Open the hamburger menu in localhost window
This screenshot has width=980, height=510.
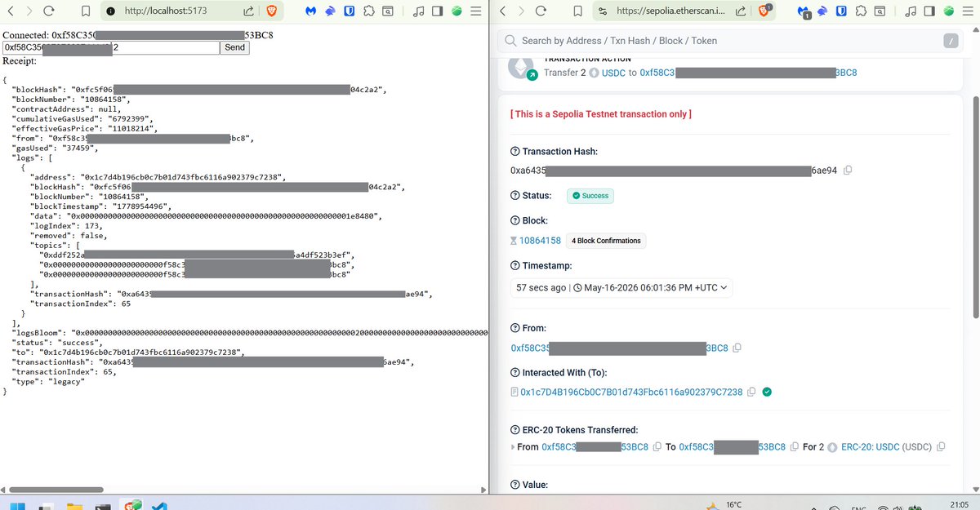[x=477, y=11]
